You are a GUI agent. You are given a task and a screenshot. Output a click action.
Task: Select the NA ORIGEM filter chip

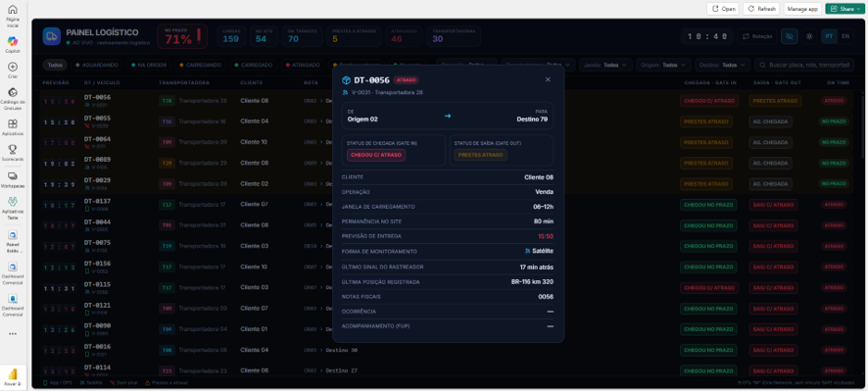(x=149, y=65)
